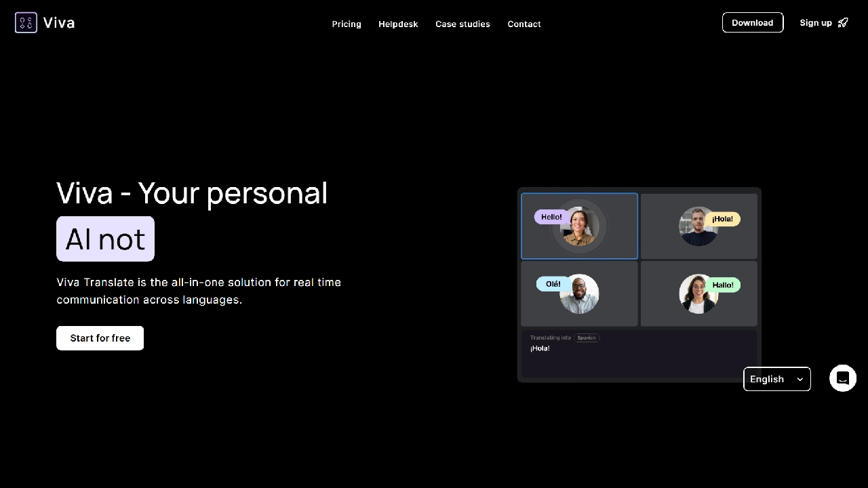868x488 pixels.
Task: Click the chevron arrow in language selector
Action: click(x=800, y=380)
